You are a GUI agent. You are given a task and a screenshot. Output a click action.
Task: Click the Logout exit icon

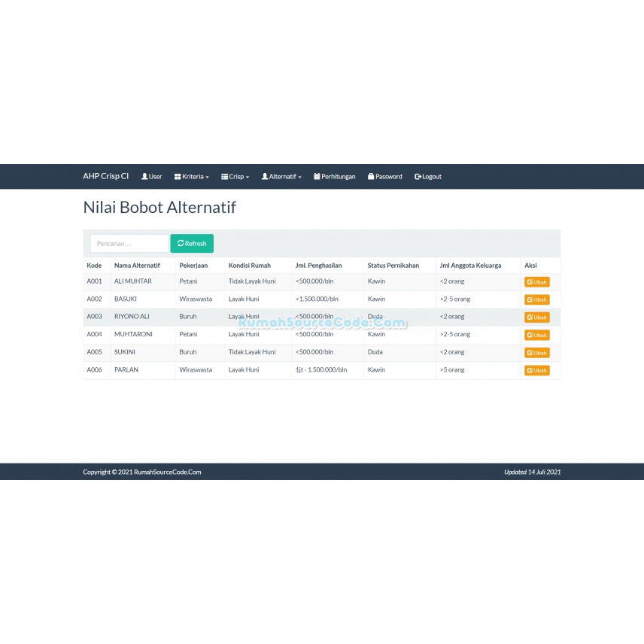click(x=418, y=177)
